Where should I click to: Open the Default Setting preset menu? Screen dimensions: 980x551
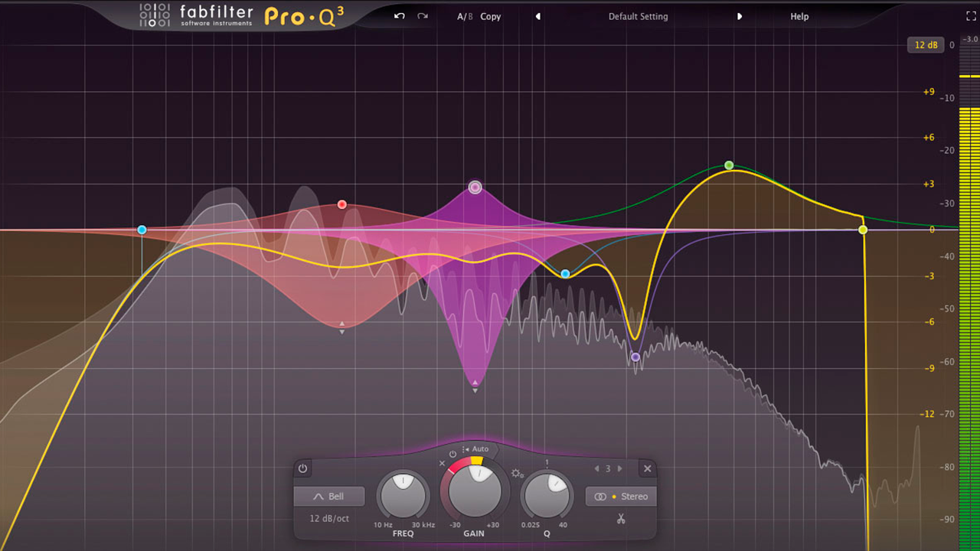638,16
